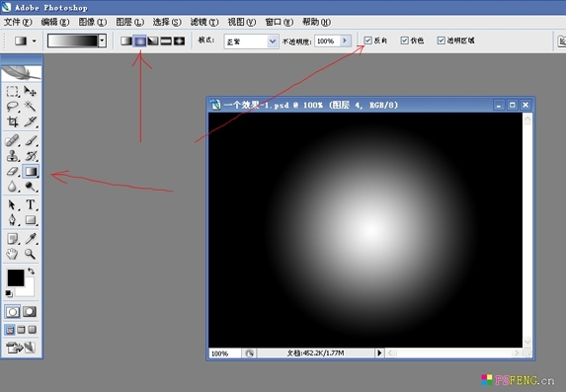Select the Horizontal Type tool
The width and height of the screenshot is (566, 392).
pos(31,204)
